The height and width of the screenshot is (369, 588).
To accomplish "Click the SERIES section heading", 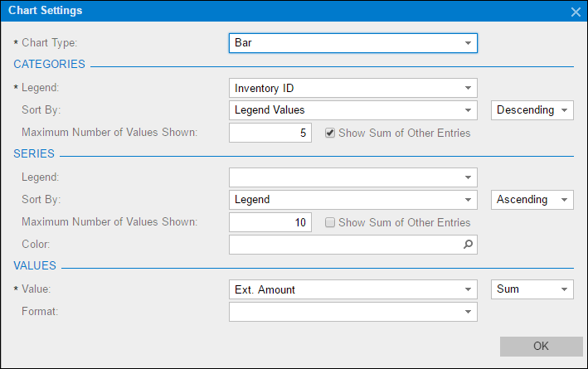I will (x=34, y=153).
